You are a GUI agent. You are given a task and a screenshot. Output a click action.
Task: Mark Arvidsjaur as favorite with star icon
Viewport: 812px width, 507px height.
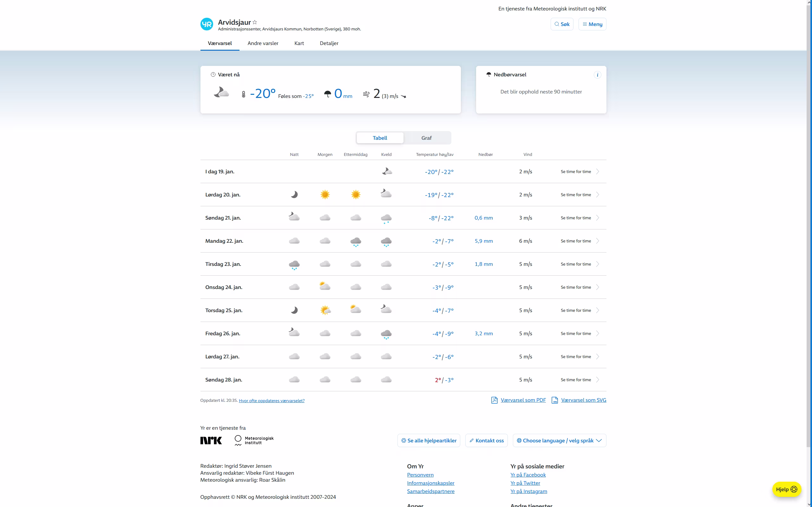tap(255, 22)
